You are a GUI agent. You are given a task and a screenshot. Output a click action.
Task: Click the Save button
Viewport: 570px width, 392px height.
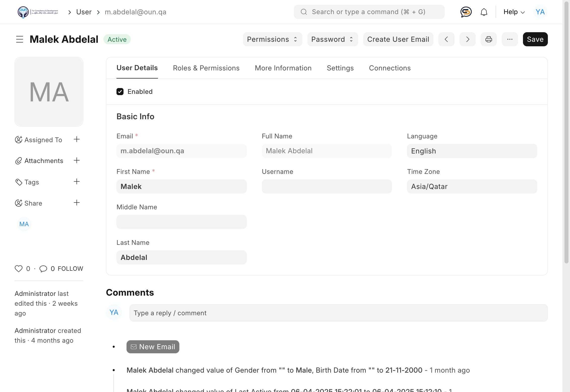coord(535,39)
